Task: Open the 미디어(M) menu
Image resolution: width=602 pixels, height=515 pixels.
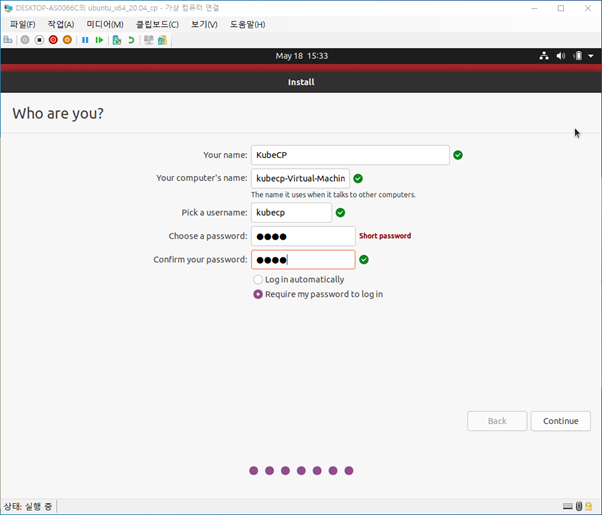Action: click(x=105, y=25)
